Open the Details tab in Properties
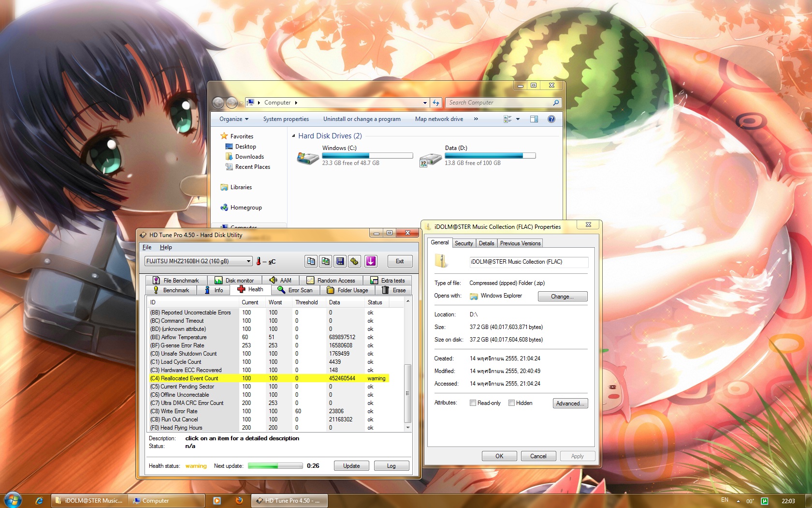The height and width of the screenshot is (508, 812). [486, 243]
